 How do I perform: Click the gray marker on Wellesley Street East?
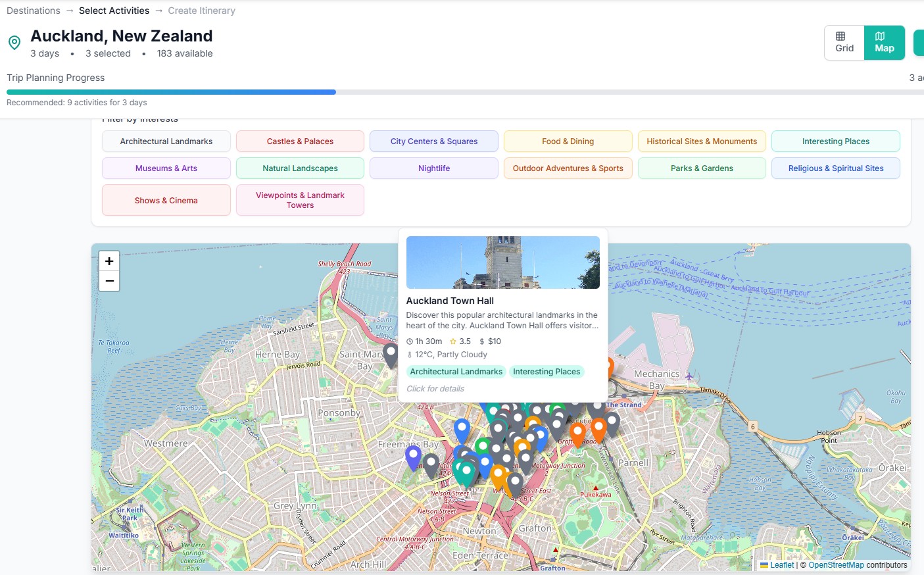(515, 485)
